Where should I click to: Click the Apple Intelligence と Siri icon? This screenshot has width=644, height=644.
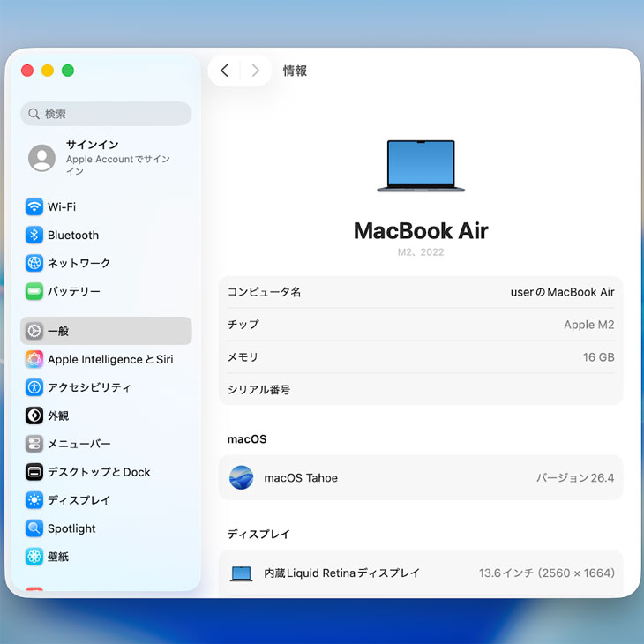(34, 360)
